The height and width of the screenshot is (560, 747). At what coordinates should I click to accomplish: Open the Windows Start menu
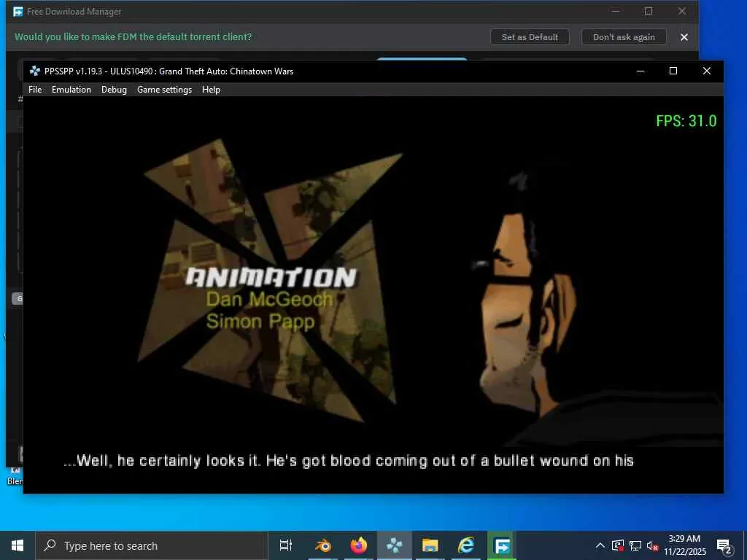coord(18,545)
